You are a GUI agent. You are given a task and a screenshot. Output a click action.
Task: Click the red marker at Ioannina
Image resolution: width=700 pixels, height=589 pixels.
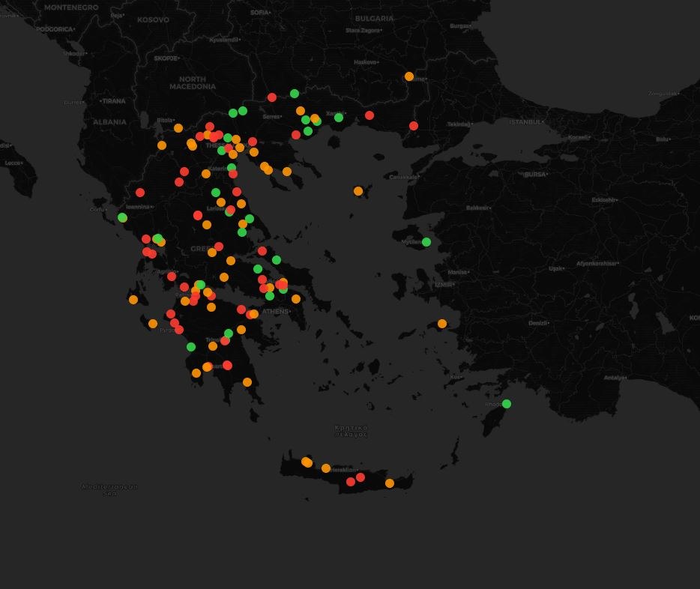pyautogui.click(x=140, y=193)
